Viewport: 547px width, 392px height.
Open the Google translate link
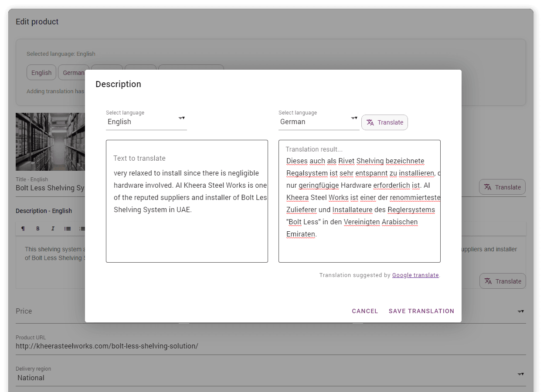pos(415,275)
